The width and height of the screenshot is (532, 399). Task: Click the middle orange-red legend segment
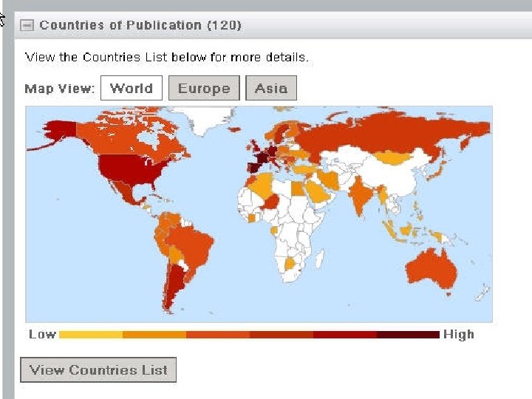[x=218, y=335]
